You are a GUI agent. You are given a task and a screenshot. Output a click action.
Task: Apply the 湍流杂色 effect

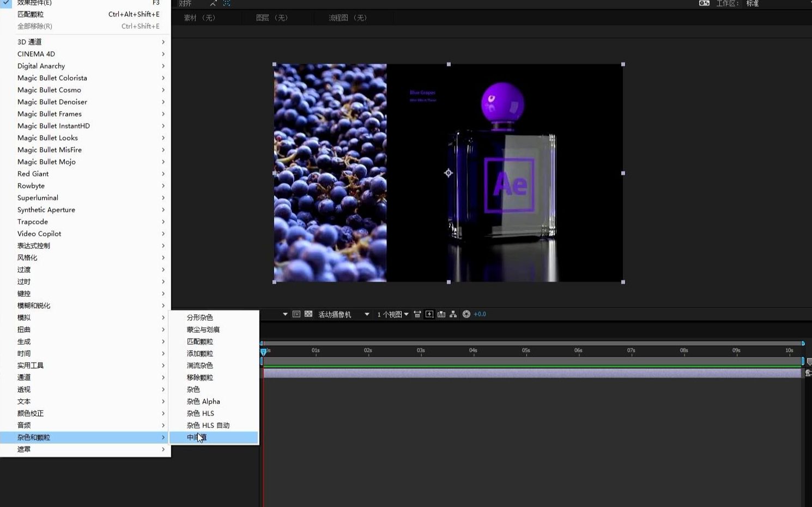point(214,365)
